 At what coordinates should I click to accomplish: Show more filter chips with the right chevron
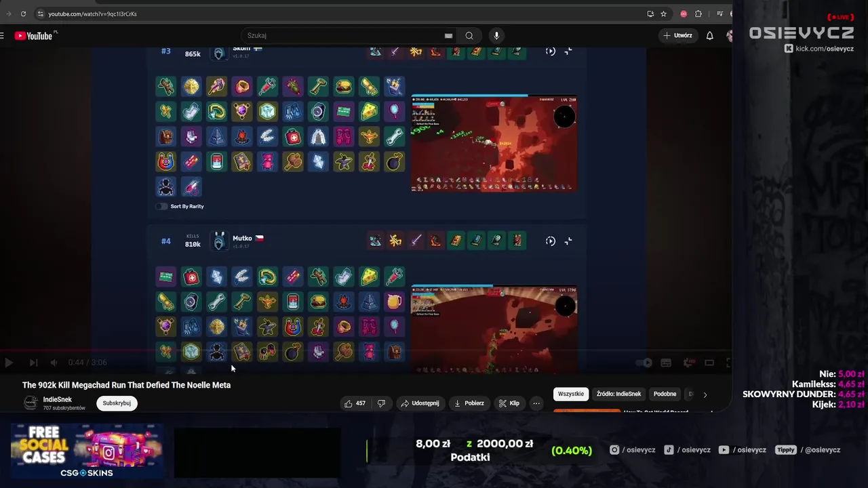(x=705, y=394)
